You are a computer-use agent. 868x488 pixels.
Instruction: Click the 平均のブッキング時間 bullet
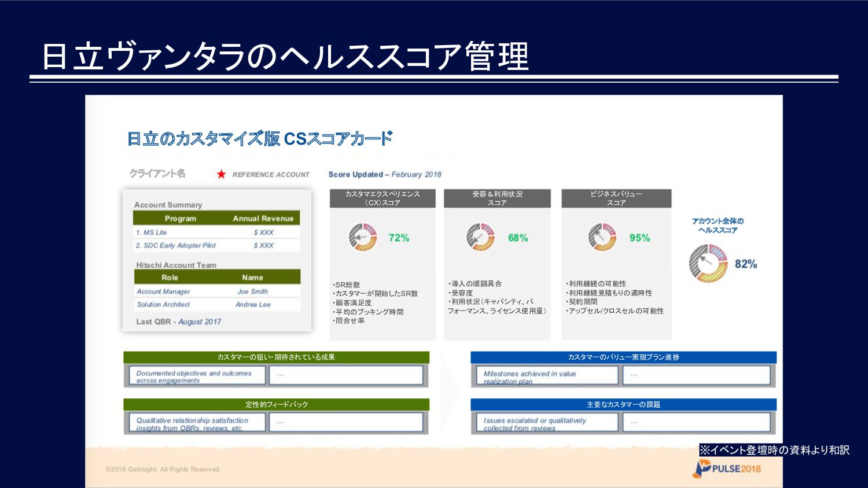click(x=368, y=312)
